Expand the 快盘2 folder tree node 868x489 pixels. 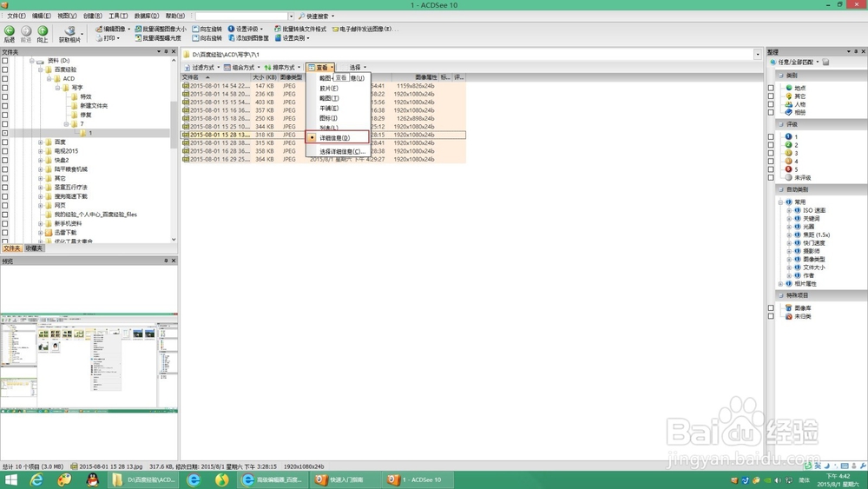[x=41, y=160]
